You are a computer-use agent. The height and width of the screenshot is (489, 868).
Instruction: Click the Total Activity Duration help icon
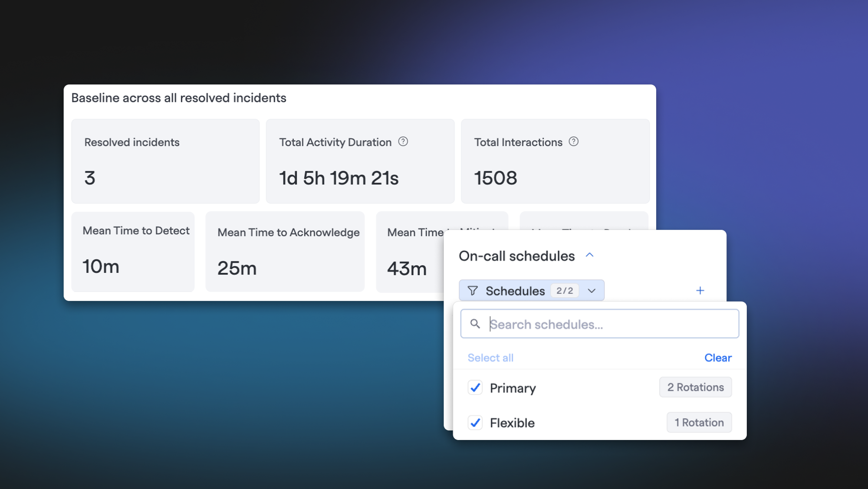click(x=403, y=141)
